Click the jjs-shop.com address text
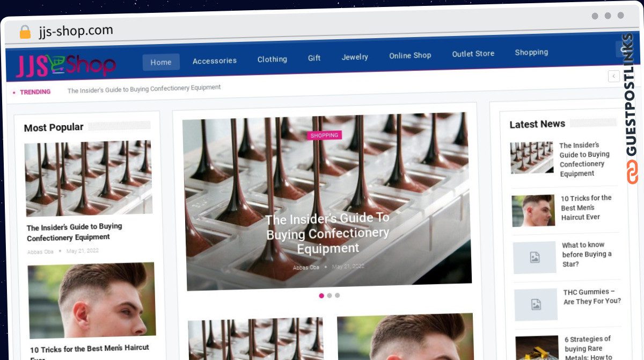The image size is (644, 360). [x=76, y=31]
